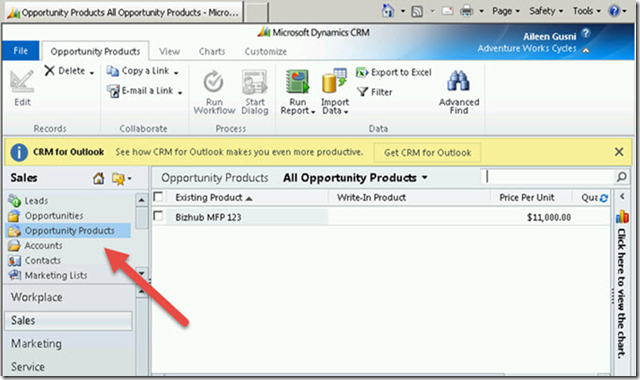Close the CRM for Outlook notification bar

(619, 152)
